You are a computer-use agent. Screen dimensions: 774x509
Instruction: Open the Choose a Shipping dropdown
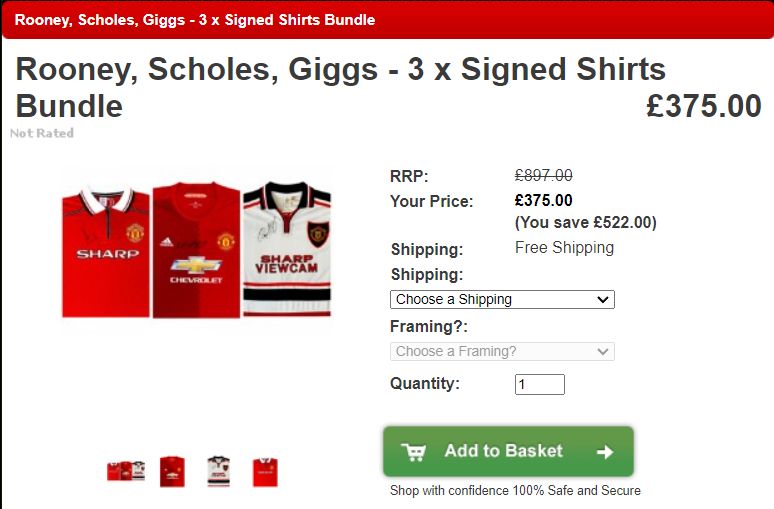502,300
